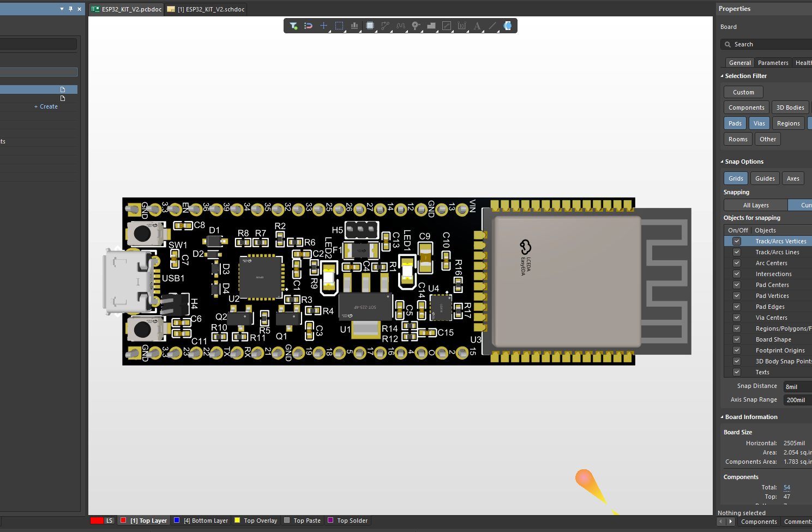Click the document icon in the second row
Viewport: 812px width, 532px height.
pos(63,98)
